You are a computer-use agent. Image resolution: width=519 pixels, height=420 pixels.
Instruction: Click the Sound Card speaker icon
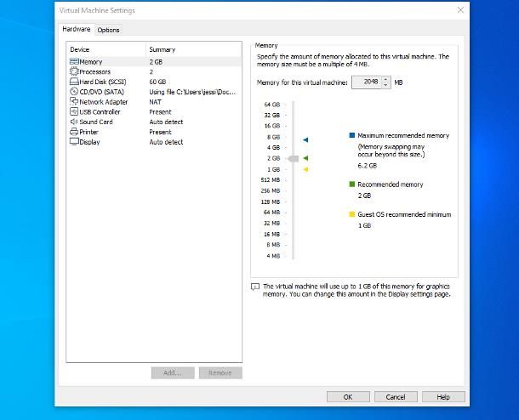click(x=74, y=122)
